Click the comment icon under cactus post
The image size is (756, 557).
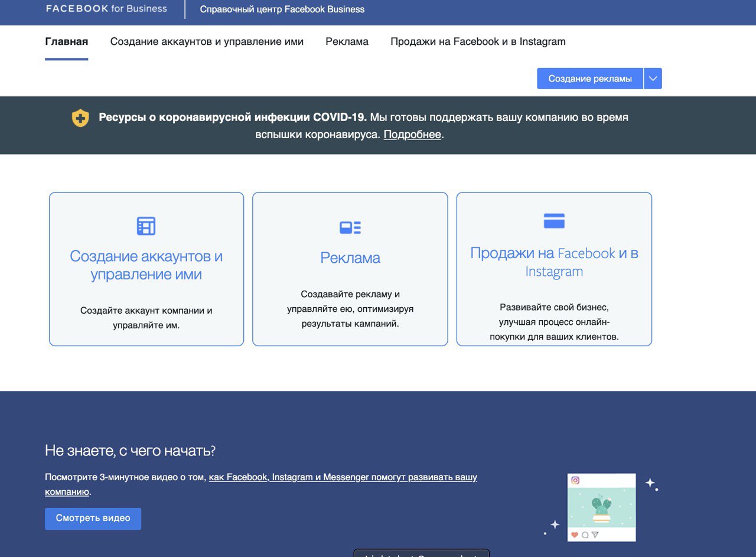coord(585,535)
